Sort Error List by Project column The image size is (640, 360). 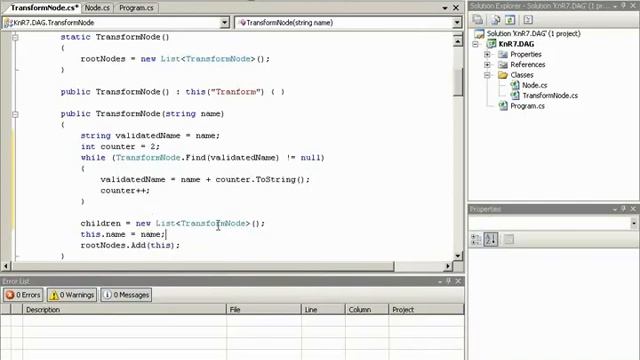pos(426,309)
